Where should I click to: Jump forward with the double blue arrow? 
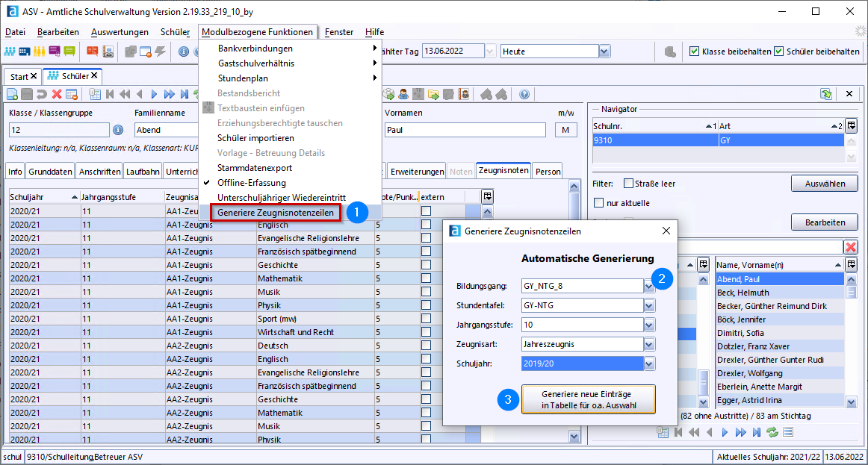tap(170, 95)
